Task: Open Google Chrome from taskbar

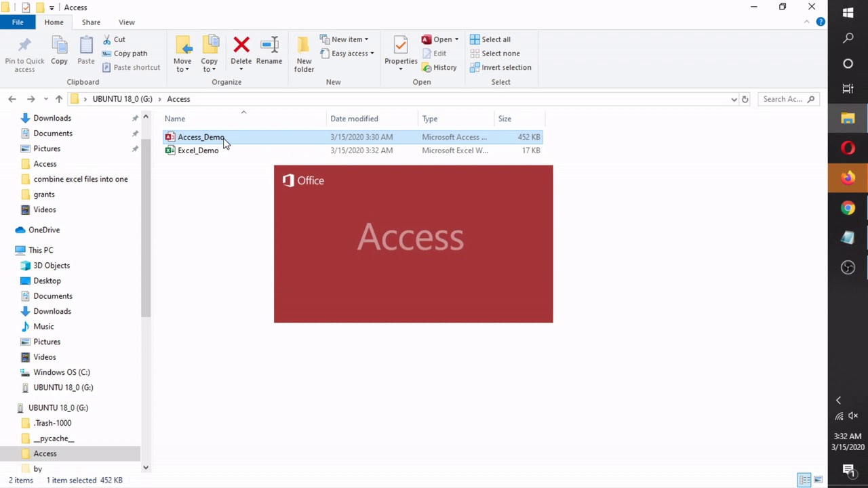Action: pos(848,208)
